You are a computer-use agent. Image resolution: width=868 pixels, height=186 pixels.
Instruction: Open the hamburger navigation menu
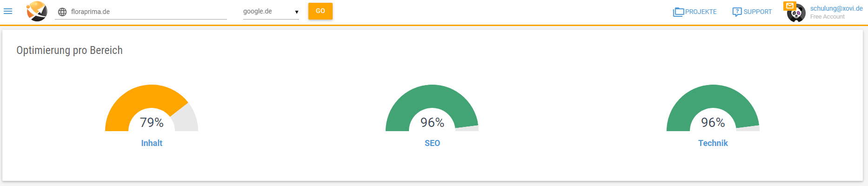[x=8, y=11]
